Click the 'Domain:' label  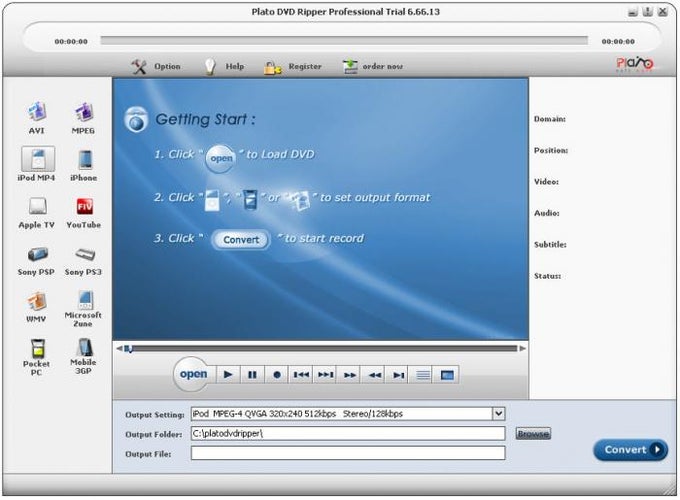[549, 119]
